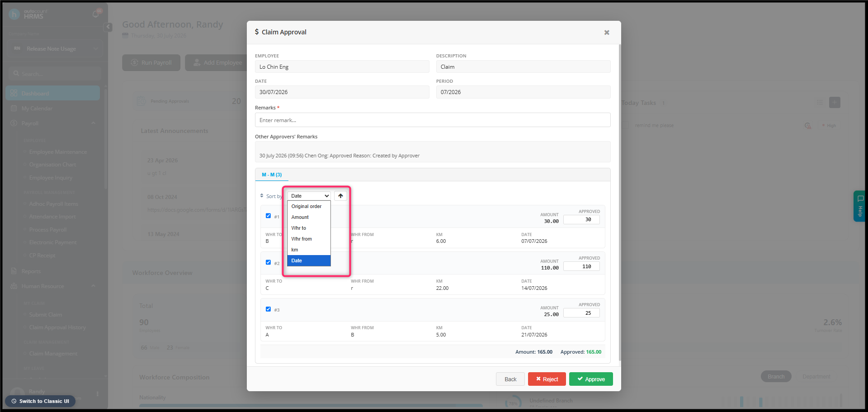Toggle ascending sort direction arrow

pos(340,196)
